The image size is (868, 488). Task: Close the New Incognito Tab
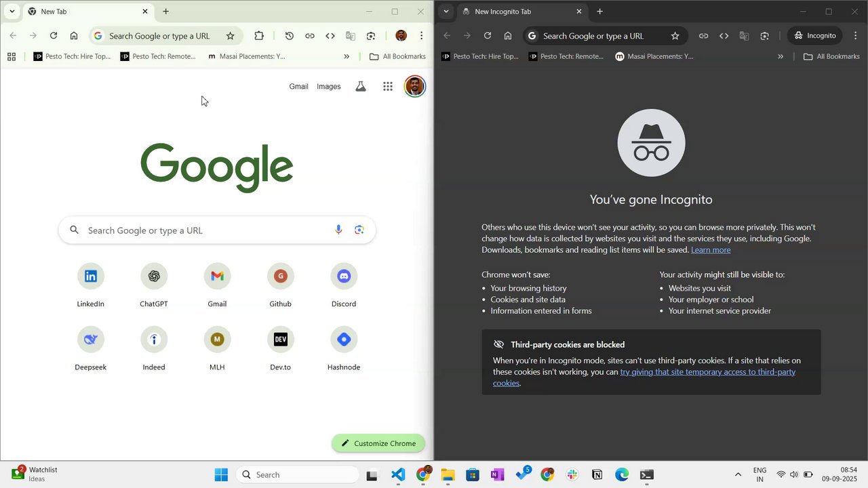tap(579, 12)
